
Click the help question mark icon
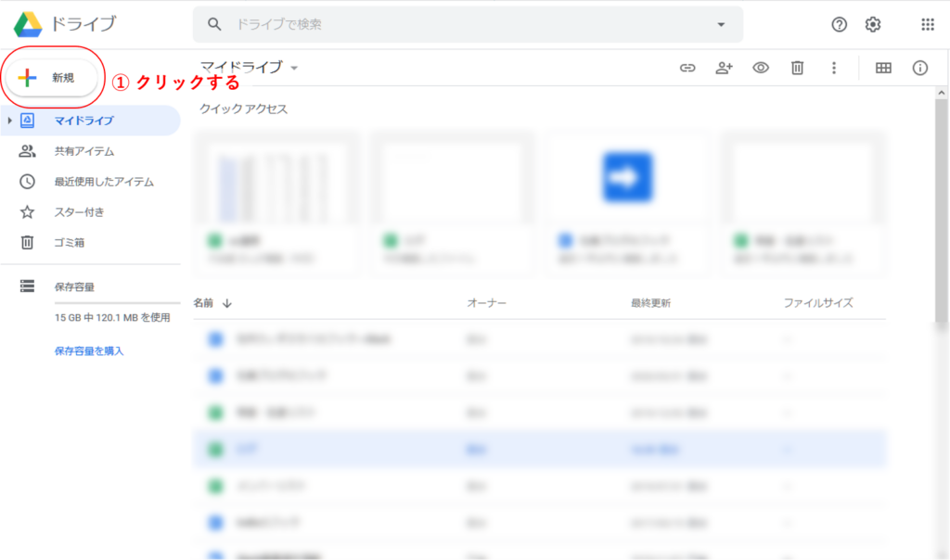tap(839, 25)
